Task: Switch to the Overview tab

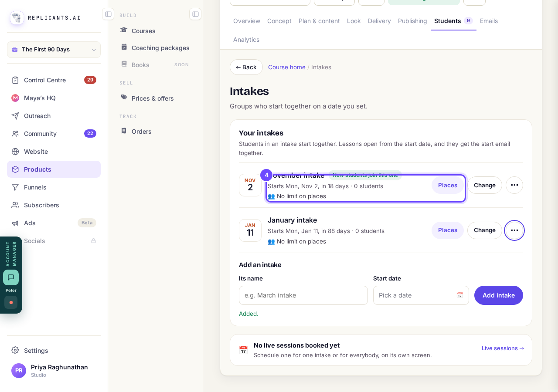Action: pos(247,21)
